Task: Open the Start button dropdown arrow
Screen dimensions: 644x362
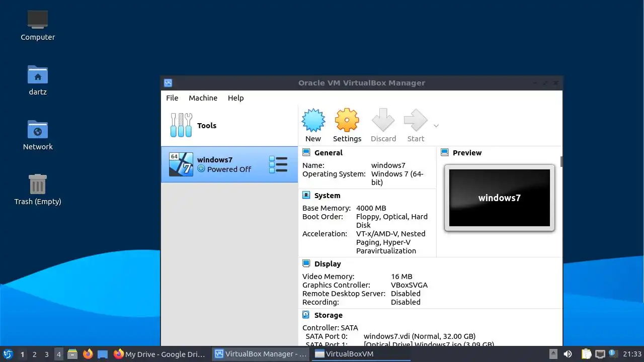Action: (x=436, y=126)
